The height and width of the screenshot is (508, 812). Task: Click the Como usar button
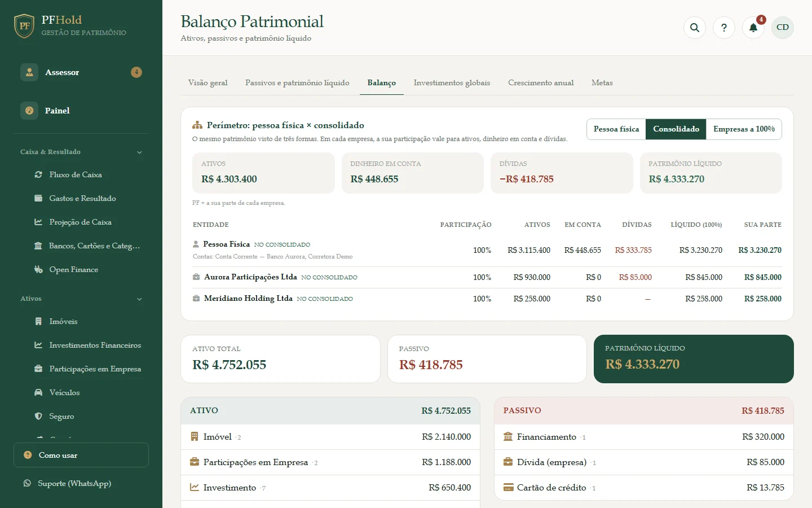[x=81, y=455]
